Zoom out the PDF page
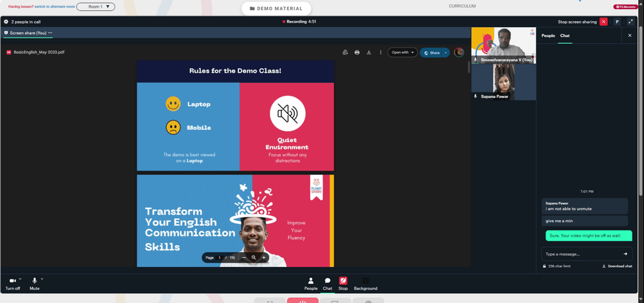 (x=244, y=257)
